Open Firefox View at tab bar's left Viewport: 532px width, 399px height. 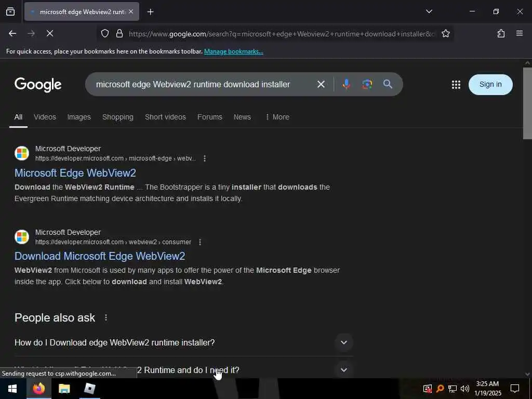tap(10, 12)
